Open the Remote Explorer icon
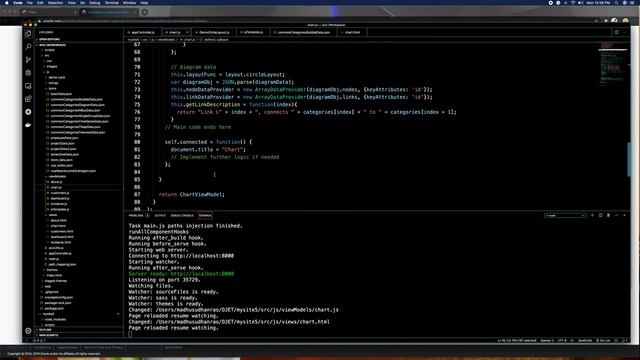Screen dimensions: 640x360 click(x=28, y=86)
